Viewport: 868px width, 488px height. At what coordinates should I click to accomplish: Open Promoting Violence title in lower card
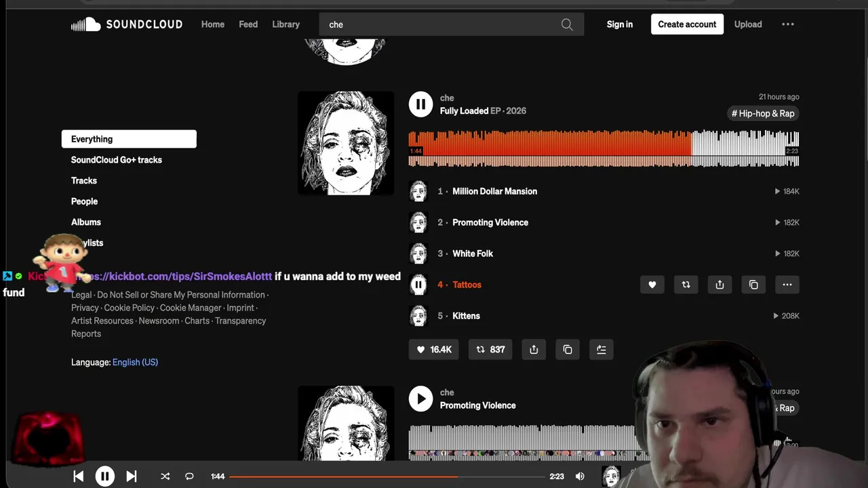pos(477,405)
